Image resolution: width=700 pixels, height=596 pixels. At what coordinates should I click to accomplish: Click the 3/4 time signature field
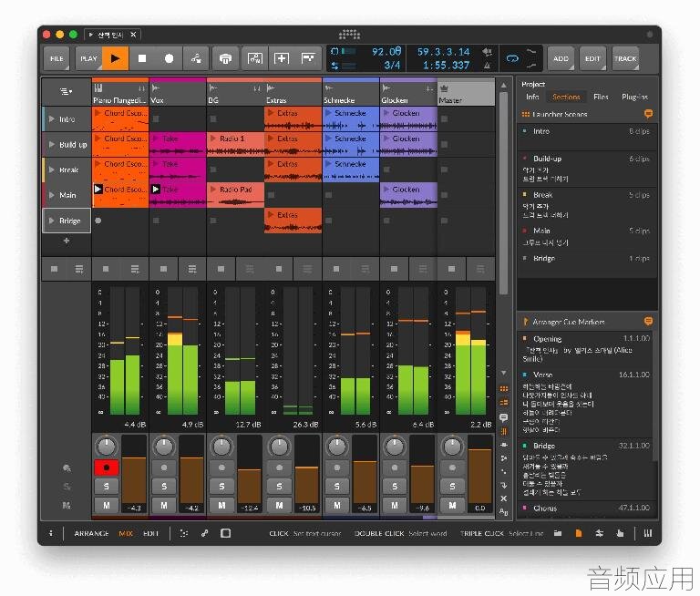click(392, 66)
